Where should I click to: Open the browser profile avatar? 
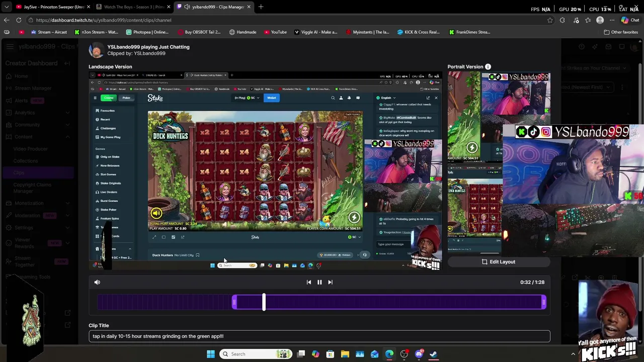[x=600, y=20]
